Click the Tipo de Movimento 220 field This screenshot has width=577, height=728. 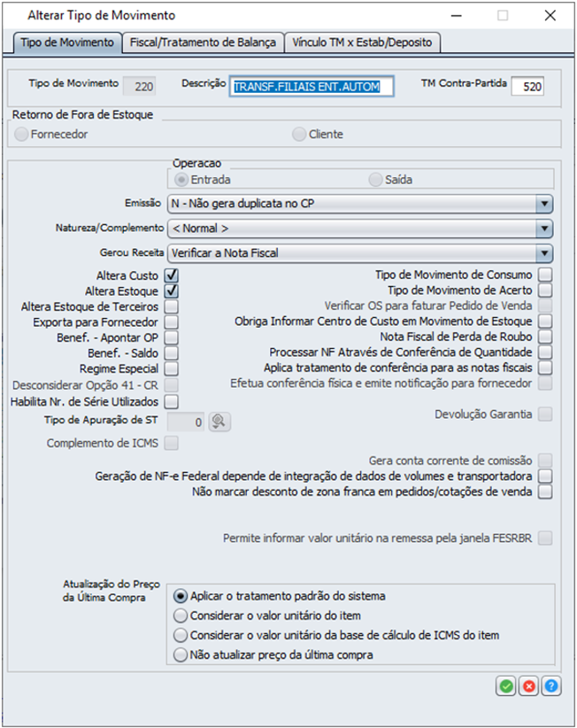click(x=139, y=87)
